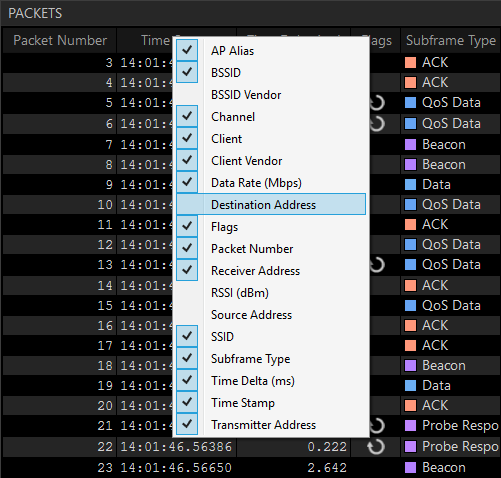The width and height of the screenshot is (501, 478).
Task: Select Destination Address menu entry
Action: [271, 204]
